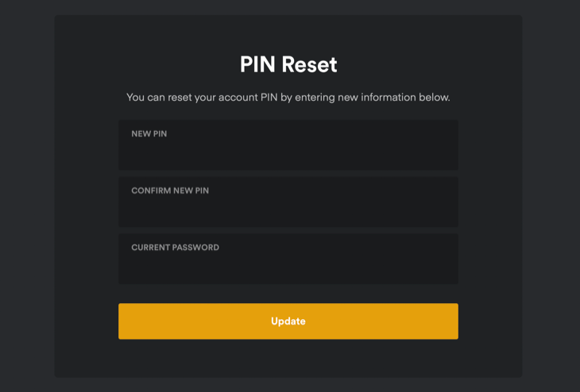The height and width of the screenshot is (392, 580).
Task: Select the Current Password input box
Action: [x=288, y=264]
